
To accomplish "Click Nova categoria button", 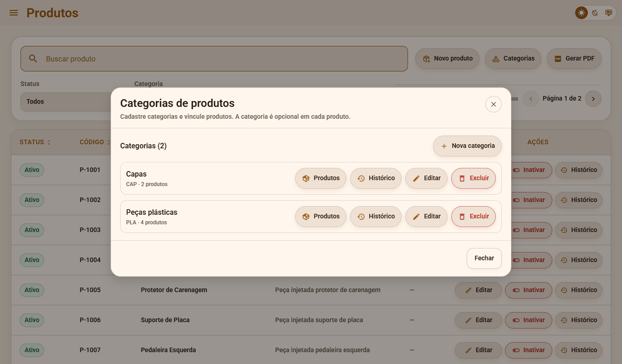I will pos(467,146).
